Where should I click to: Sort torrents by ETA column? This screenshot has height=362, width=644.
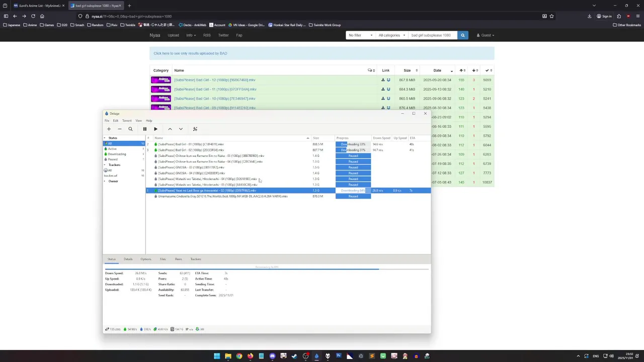point(419,138)
